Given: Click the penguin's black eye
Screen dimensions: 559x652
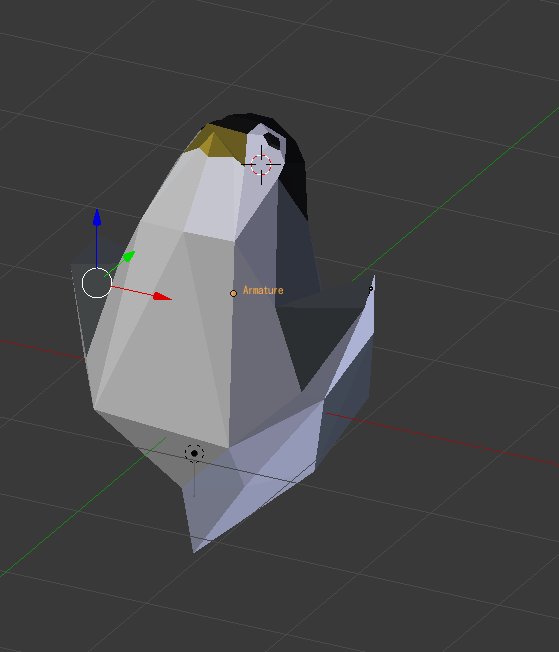Looking at the screenshot, I should 273,140.
